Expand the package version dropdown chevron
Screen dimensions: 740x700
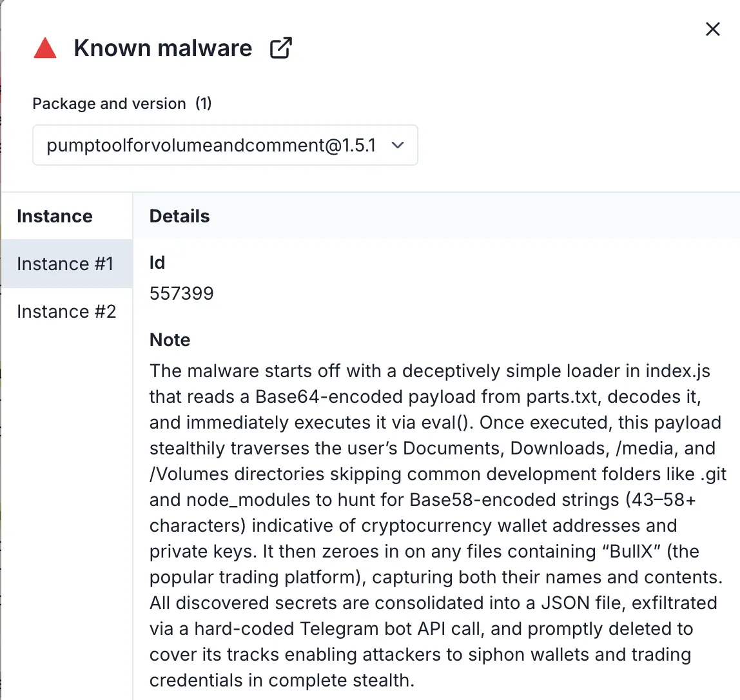coord(398,145)
